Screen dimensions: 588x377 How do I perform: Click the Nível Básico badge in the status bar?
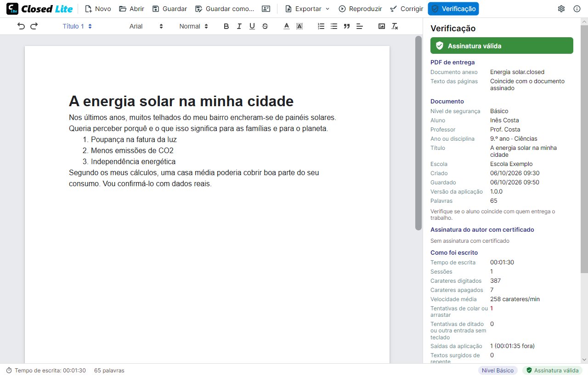click(498, 371)
